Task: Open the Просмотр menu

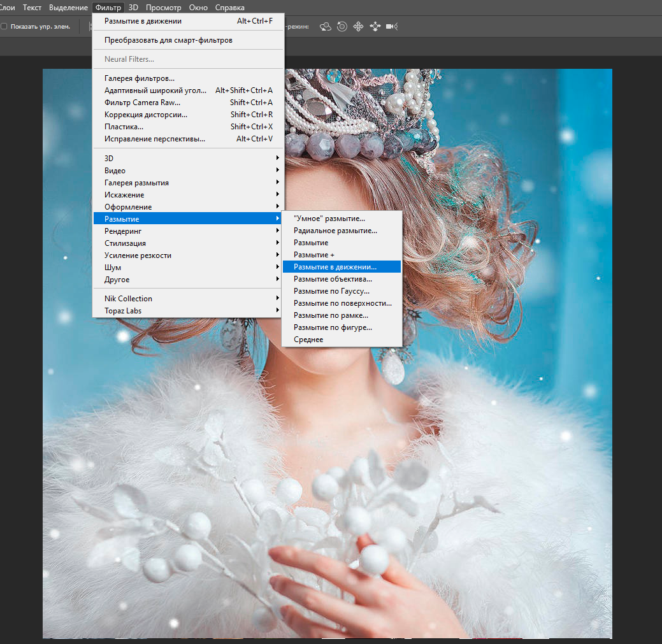Action: pos(163,8)
